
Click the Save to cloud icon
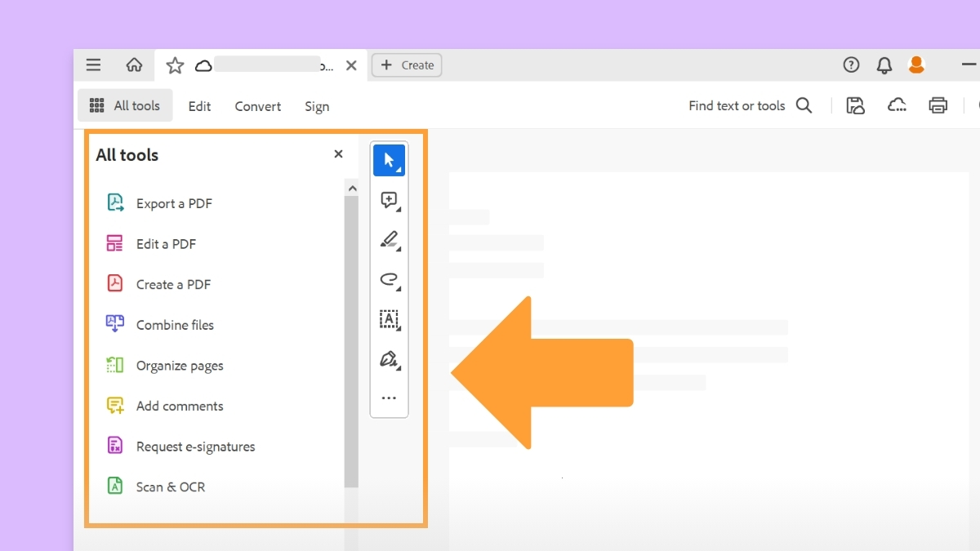pos(855,105)
